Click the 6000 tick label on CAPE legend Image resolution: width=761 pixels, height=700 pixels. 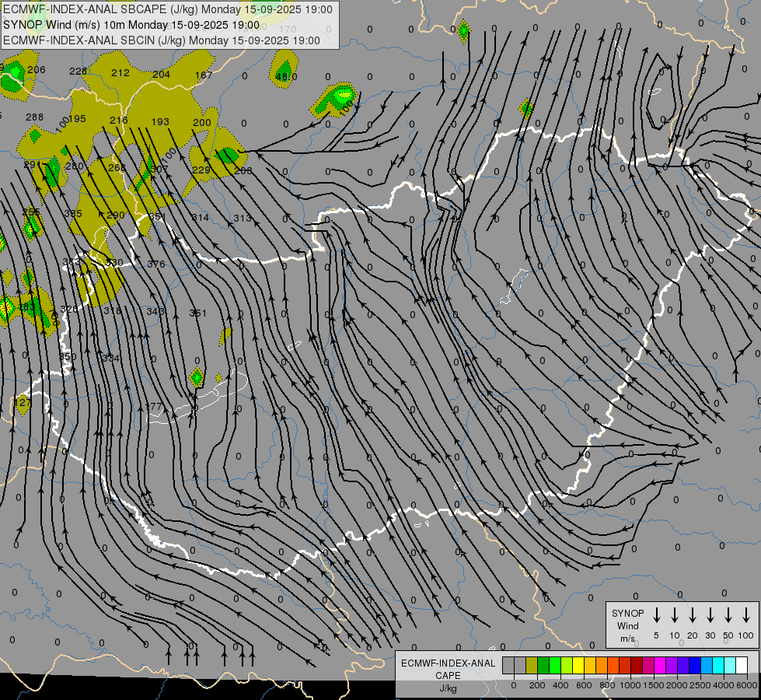tap(748, 685)
